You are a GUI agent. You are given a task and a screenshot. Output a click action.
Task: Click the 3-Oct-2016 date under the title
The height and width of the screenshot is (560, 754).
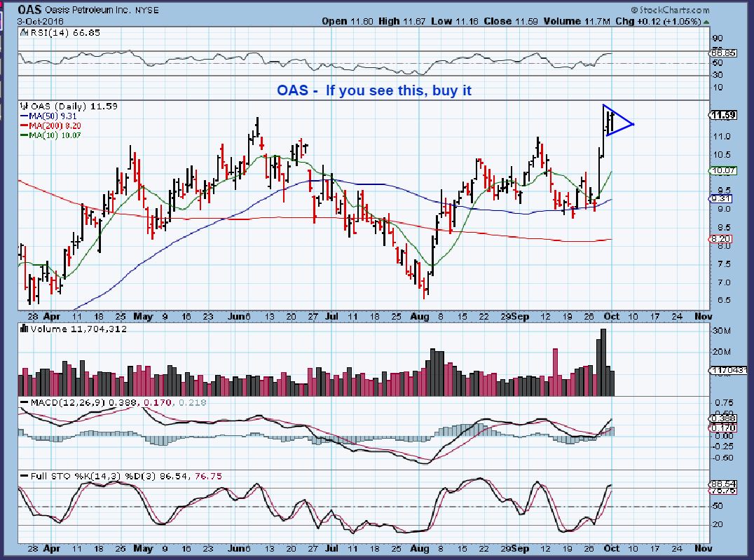pos(41,21)
